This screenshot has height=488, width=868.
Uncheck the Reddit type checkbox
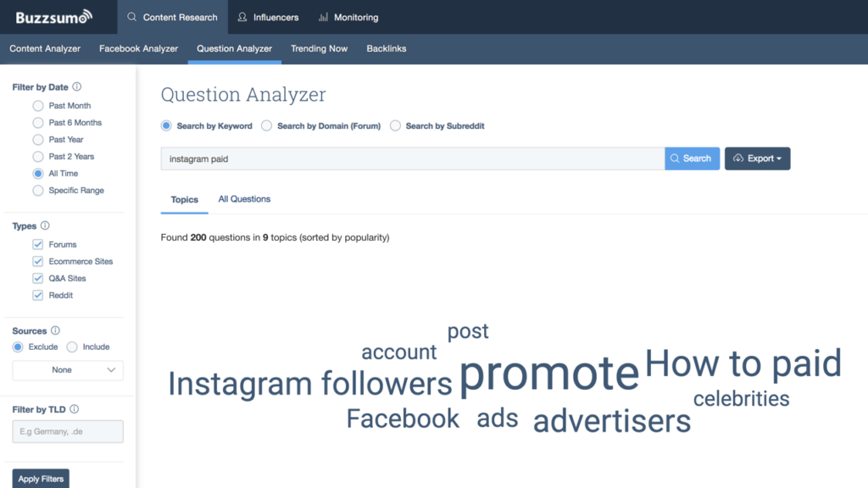tap(37, 295)
